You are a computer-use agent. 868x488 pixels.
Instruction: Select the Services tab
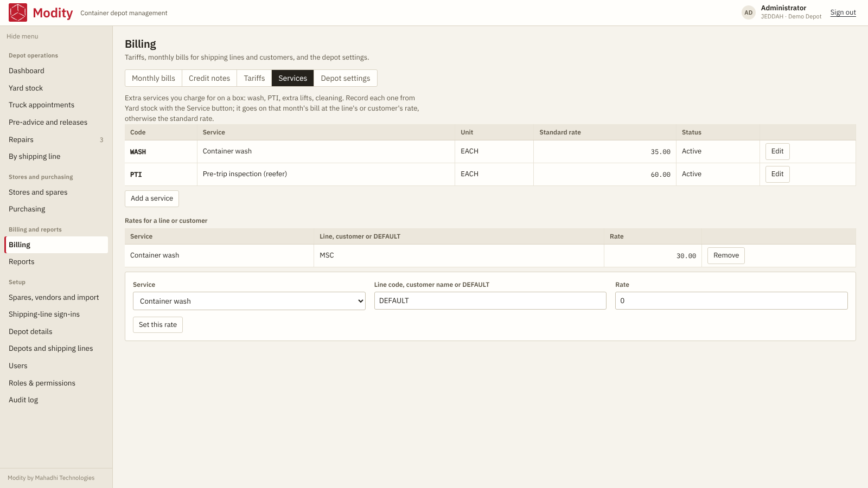pos(293,78)
